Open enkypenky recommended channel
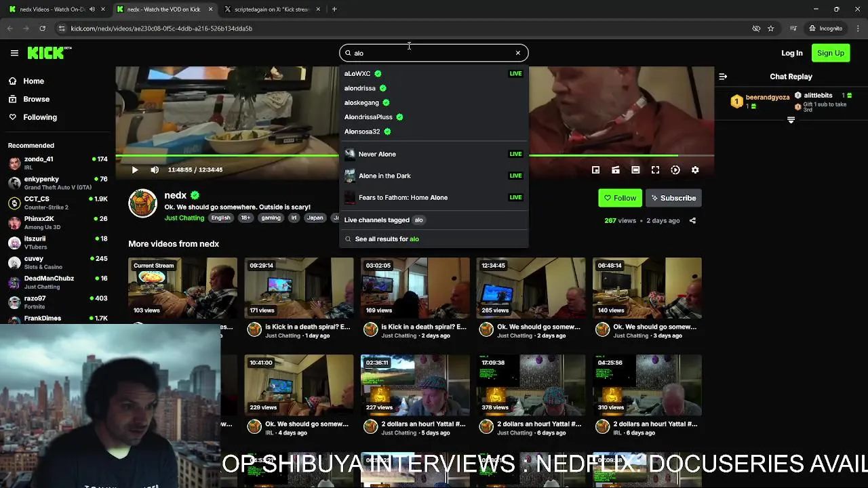Screen dimensions: 868x488 (x=58, y=183)
